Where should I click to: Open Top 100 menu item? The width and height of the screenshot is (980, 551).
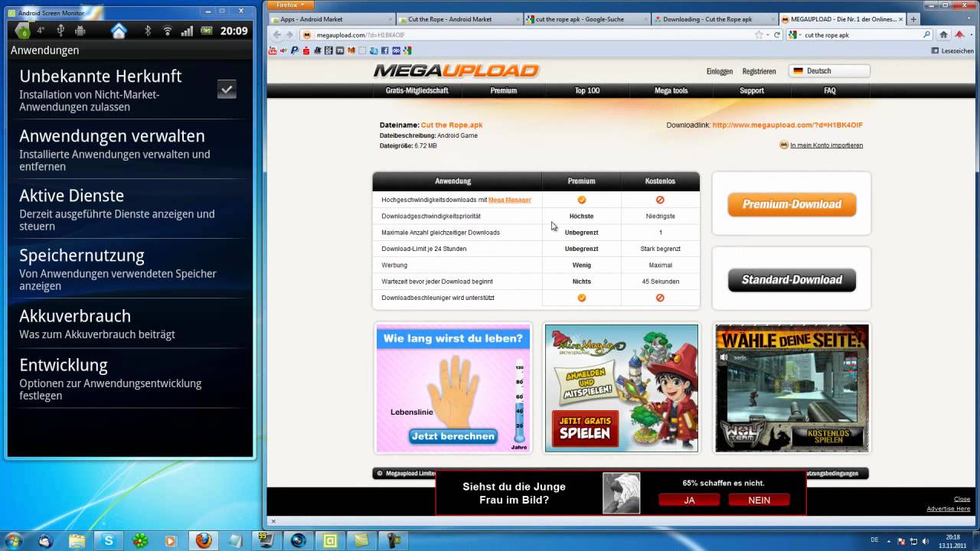[587, 90]
